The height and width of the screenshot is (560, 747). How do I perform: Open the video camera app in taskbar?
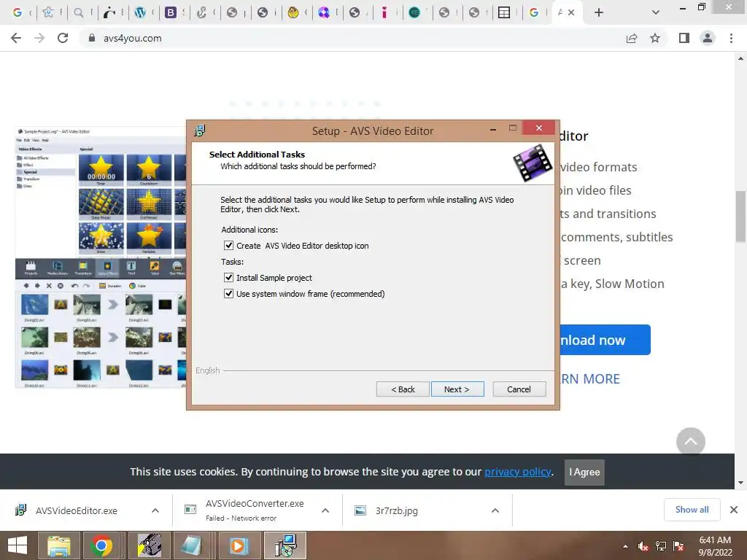[149, 545]
